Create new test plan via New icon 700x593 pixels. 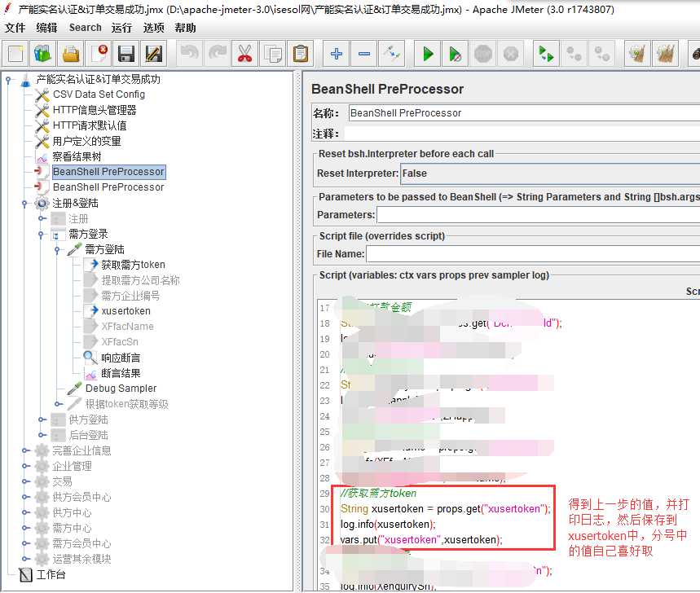[x=15, y=54]
